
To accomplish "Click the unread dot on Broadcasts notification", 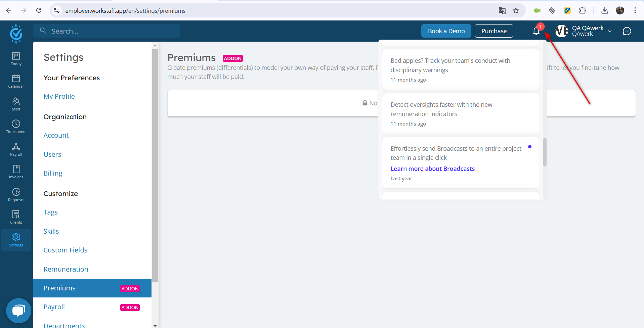I will [530, 147].
